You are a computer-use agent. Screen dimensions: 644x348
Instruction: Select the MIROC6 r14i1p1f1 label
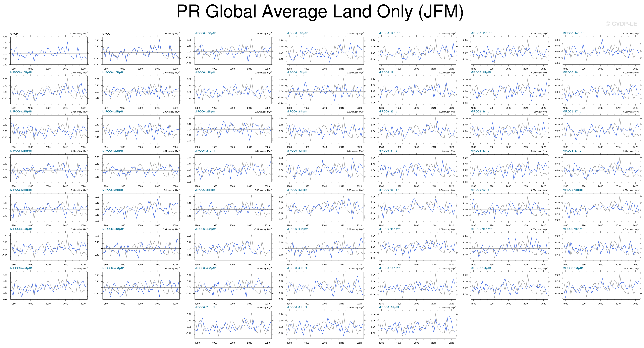[x=574, y=33]
